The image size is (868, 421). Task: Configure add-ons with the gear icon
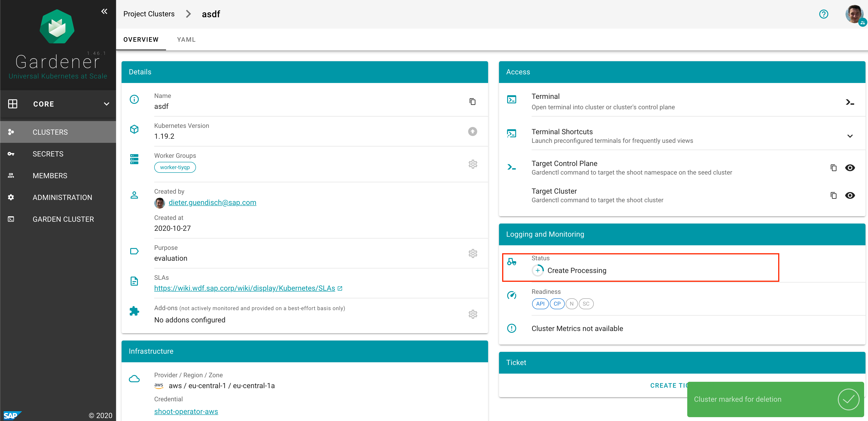point(473,314)
